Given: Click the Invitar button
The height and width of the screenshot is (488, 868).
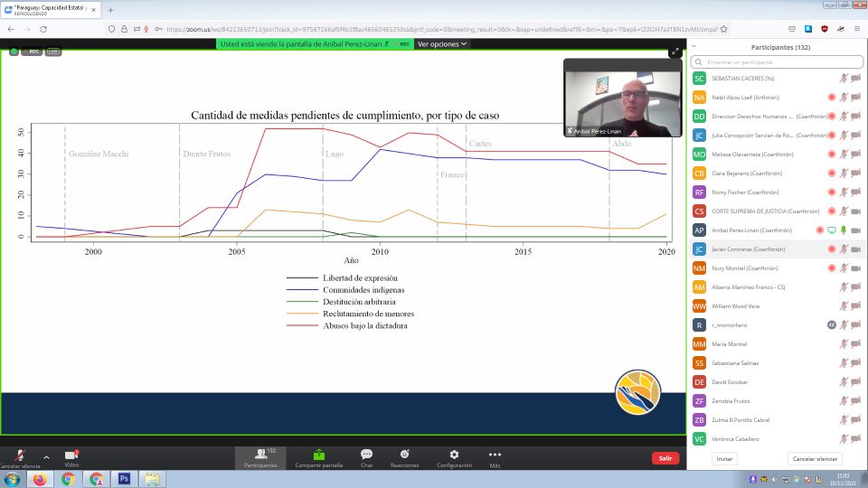Looking at the screenshot, I should (x=724, y=459).
